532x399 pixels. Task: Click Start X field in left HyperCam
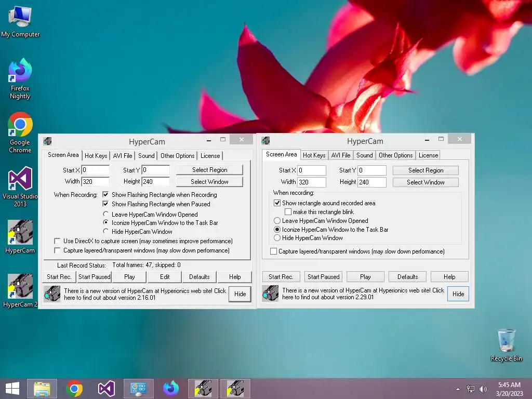(96, 170)
